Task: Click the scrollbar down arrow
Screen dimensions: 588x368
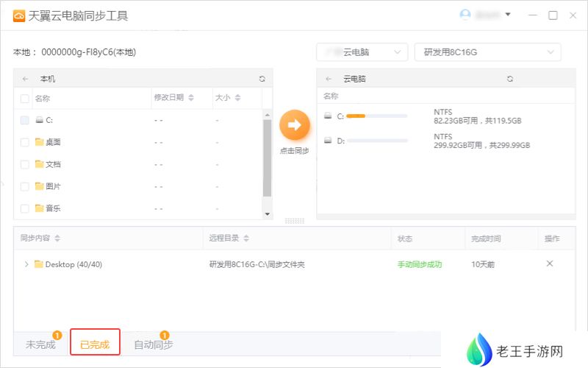Action: (268, 214)
